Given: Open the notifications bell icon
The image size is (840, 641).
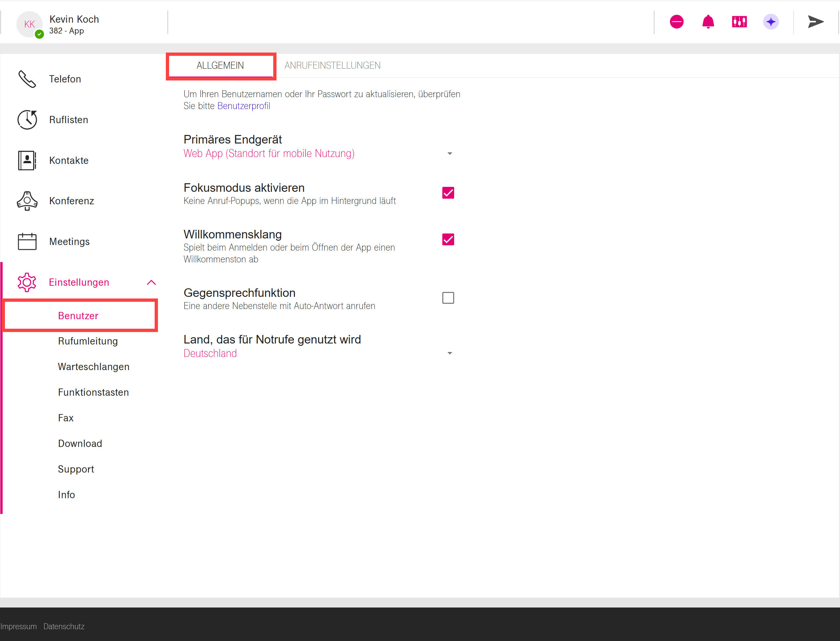Looking at the screenshot, I should (x=708, y=22).
